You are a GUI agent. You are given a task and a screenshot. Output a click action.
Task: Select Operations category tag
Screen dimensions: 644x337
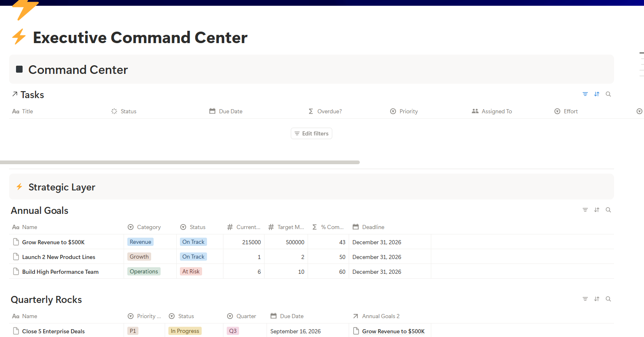tap(144, 271)
